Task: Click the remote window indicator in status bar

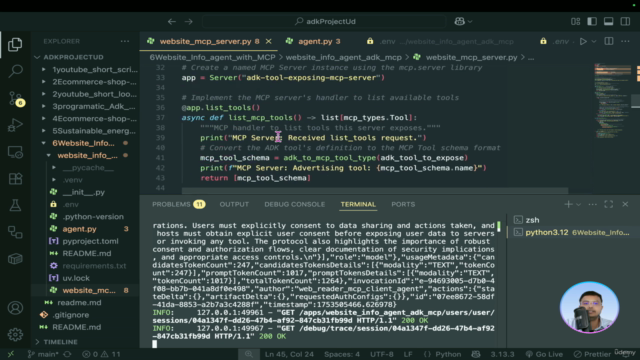Action: [x=11, y=354]
